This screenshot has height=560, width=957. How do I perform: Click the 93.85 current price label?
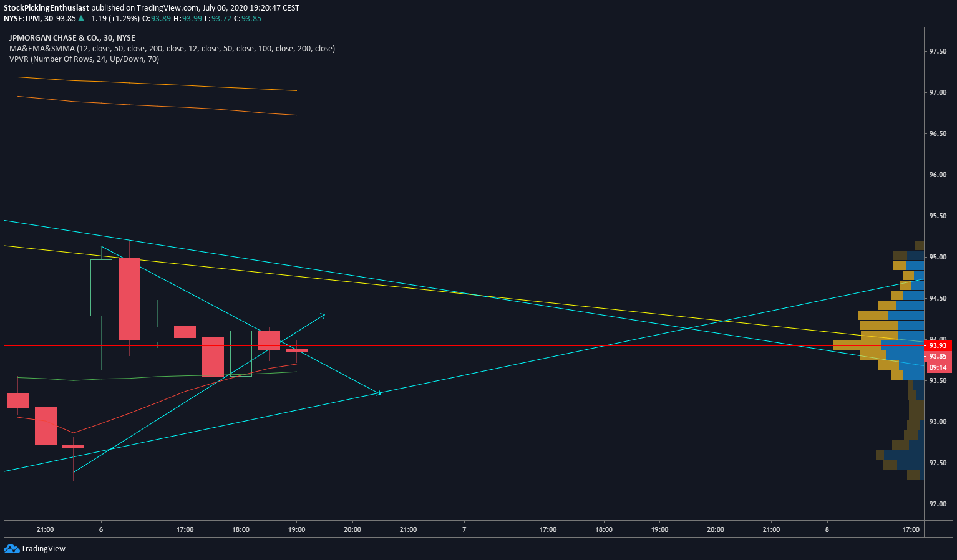[938, 356]
